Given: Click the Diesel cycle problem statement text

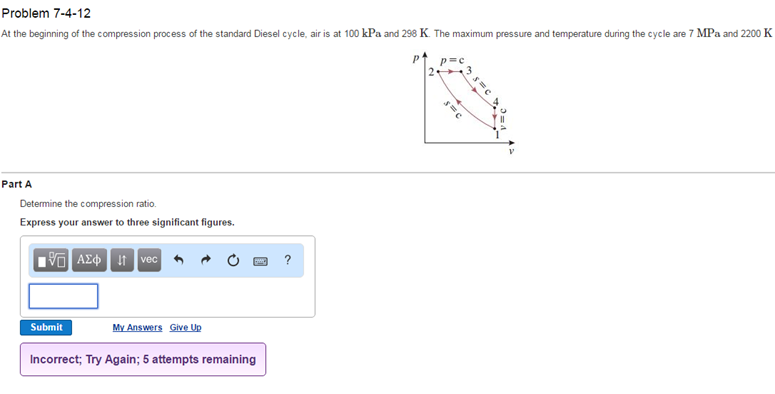Looking at the screenshot, I should pyautogui.click(x=387, y=34).
